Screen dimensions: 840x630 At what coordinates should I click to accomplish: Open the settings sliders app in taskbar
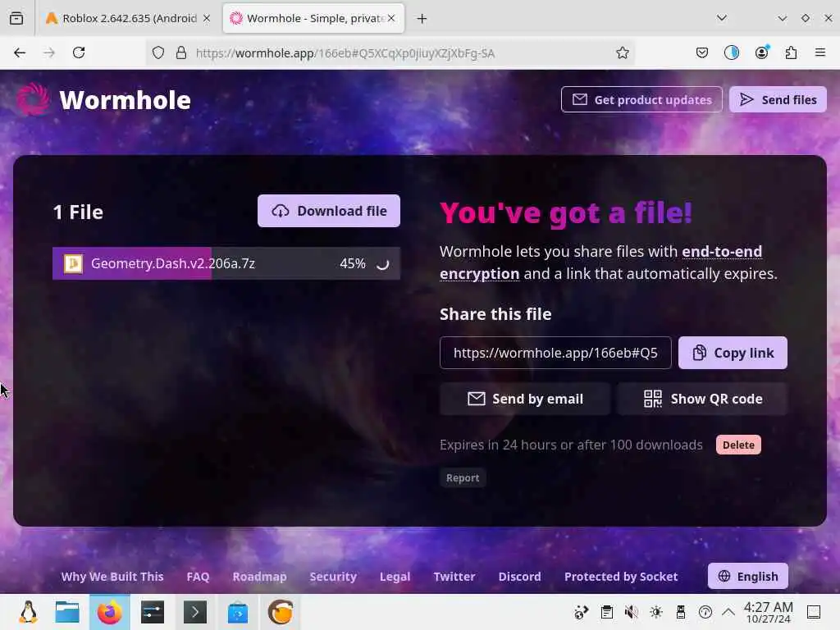click(153, 612)
